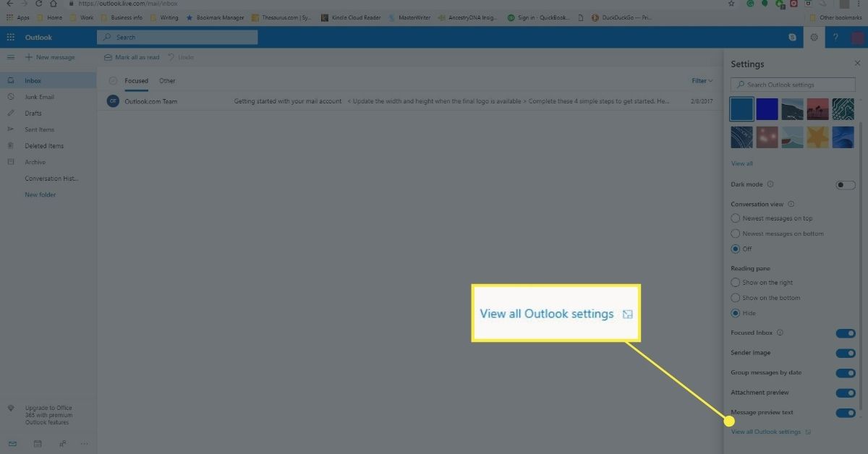Open Help question mark icon
The image size is (868, 454).
(x=835, y=37)
